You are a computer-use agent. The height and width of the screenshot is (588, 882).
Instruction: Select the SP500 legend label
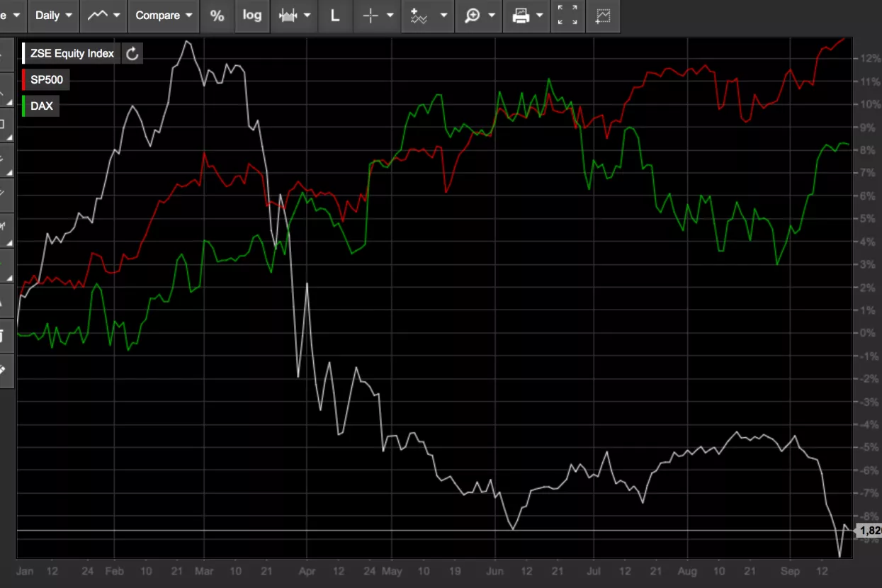[x=47, y=80]
